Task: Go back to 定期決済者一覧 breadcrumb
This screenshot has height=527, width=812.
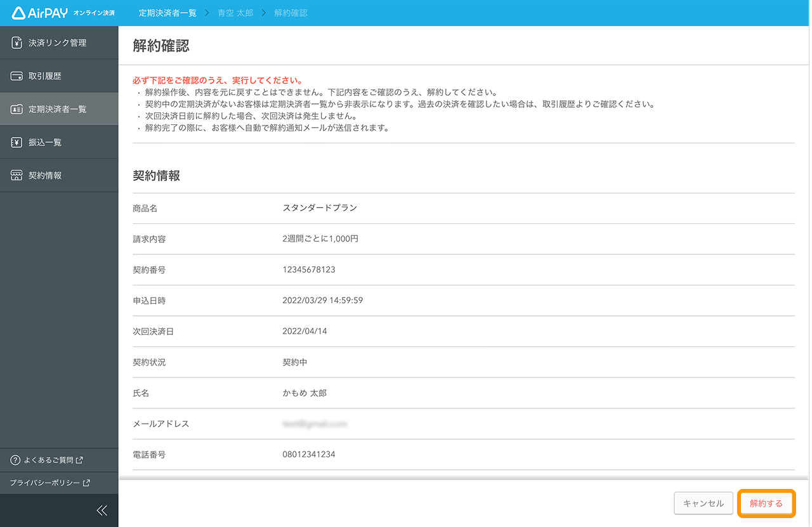Action: (x=167, y=13)
